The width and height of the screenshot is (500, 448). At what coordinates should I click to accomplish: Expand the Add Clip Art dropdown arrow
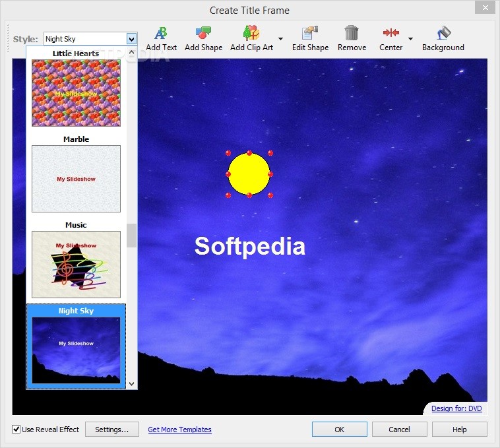280,38
